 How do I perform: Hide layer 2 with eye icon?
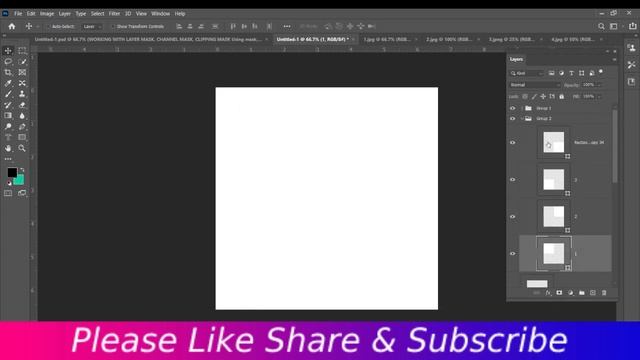[513, 216]
